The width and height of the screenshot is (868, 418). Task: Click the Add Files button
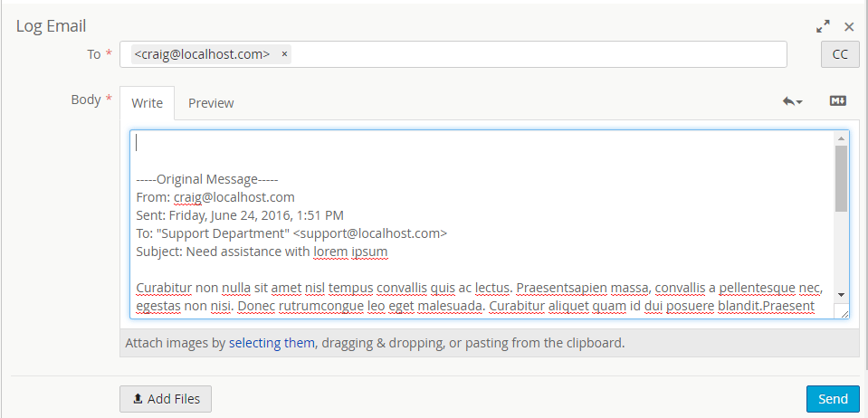[166, 399]
